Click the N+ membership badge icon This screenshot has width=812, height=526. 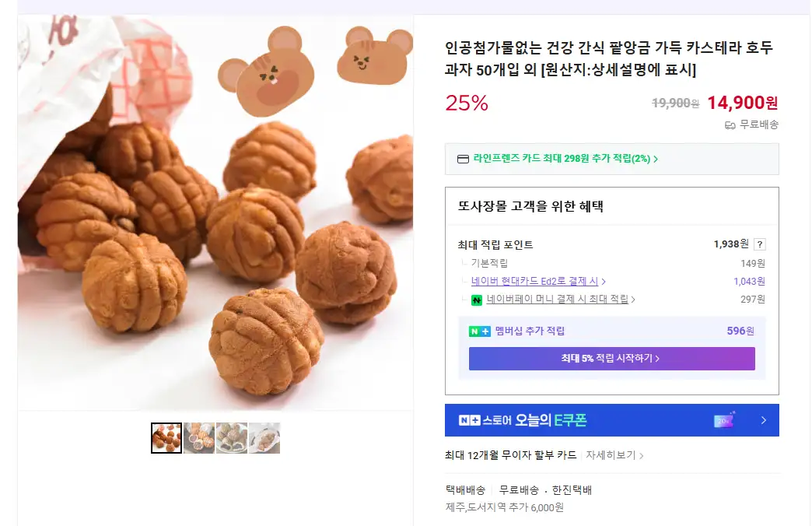coord(480,331)
